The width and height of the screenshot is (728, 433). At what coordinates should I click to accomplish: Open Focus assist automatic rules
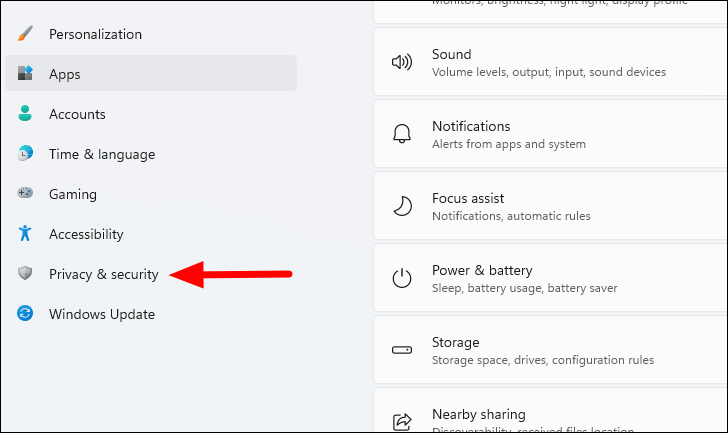(550, 206)
